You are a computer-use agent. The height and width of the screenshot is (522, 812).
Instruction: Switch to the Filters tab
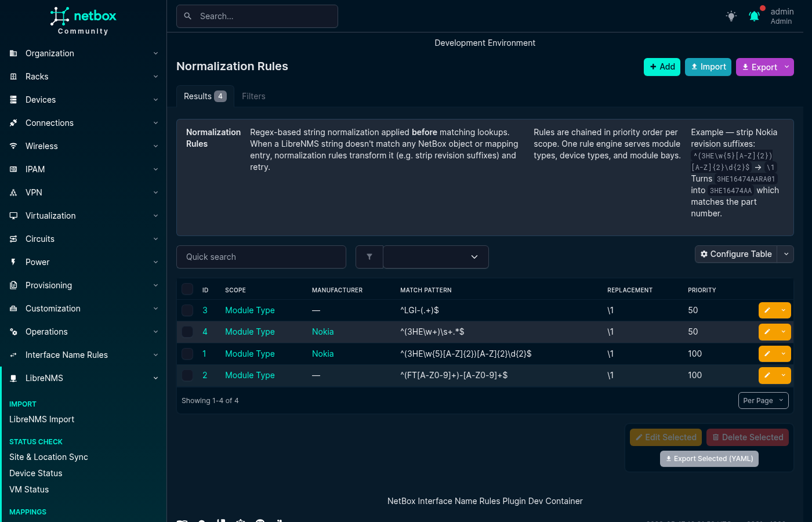click(x=253, y=96)
